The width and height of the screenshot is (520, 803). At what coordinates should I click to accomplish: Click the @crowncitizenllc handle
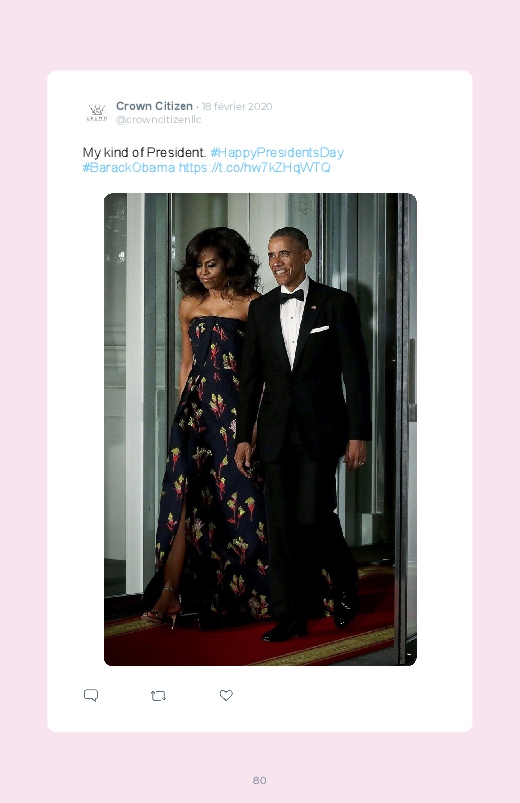click(158, 119)
